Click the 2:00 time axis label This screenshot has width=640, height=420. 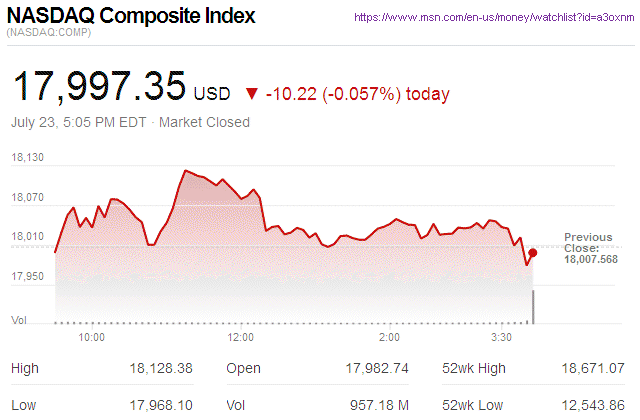pos(390,339)
